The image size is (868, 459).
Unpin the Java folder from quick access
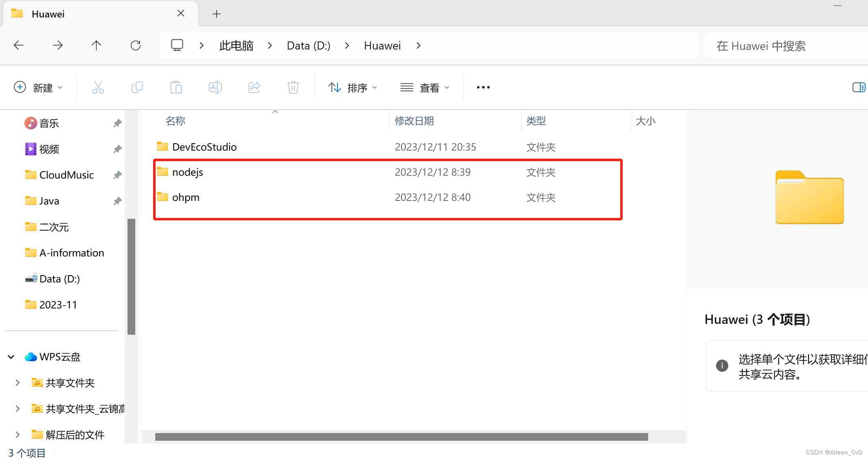click(x=117, y=201)
